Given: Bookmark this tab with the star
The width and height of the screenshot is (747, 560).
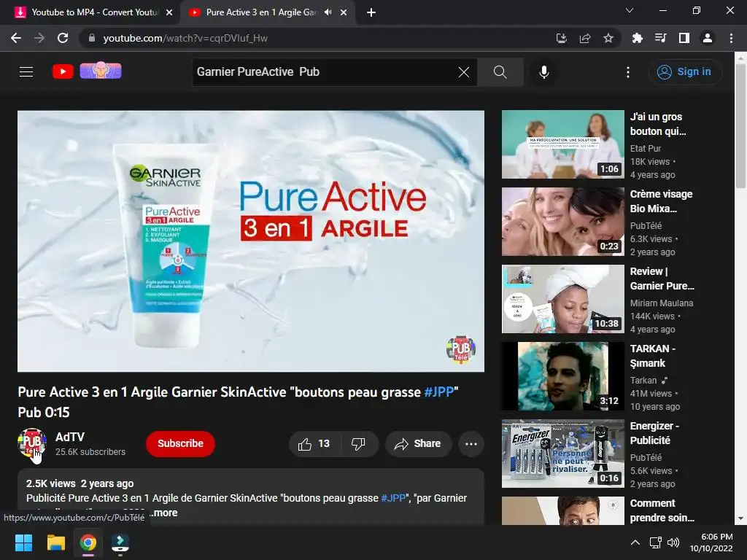Looking at the screenshot, I should coord(608,38).
